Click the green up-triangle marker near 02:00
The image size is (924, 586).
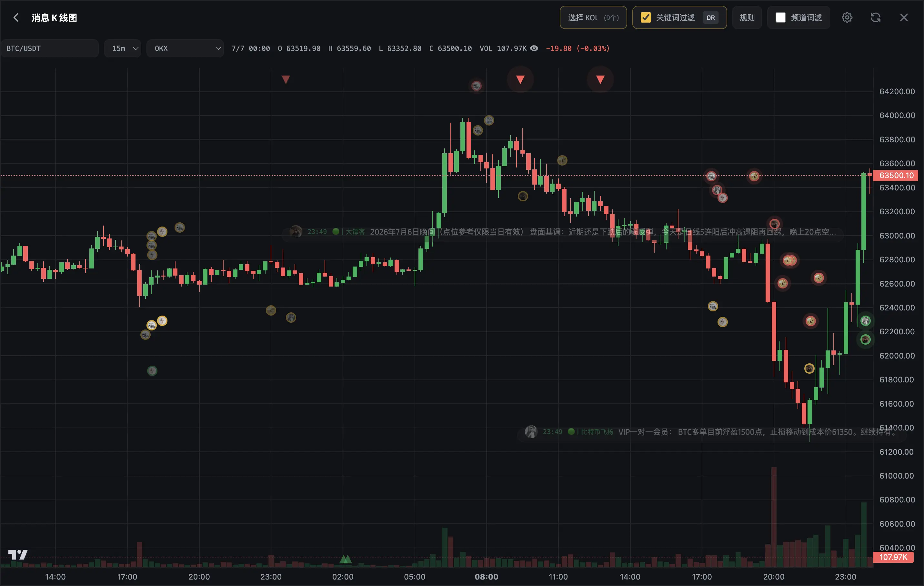coord(345,559)
